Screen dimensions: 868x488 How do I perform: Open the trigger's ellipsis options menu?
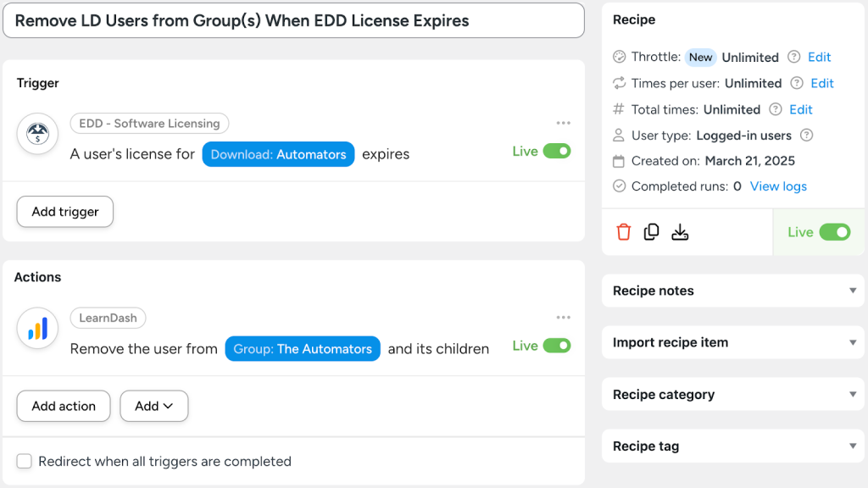563,123
